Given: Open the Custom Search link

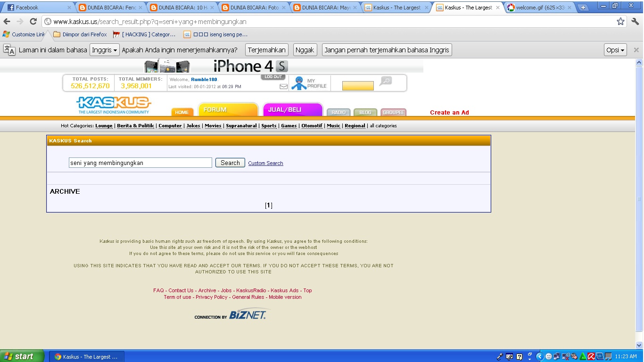Looking at the screenshot, I should tap(265, 163).
